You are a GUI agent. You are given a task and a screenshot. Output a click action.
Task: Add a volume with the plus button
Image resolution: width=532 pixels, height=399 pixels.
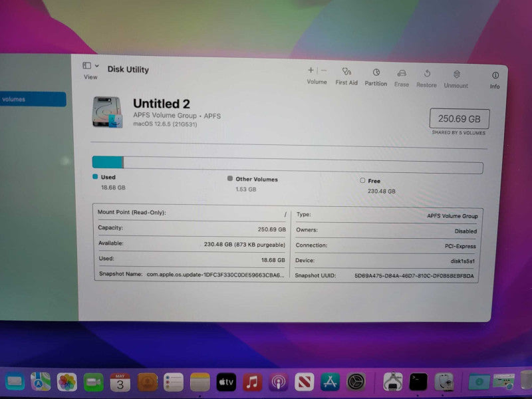tap(311, 70)
